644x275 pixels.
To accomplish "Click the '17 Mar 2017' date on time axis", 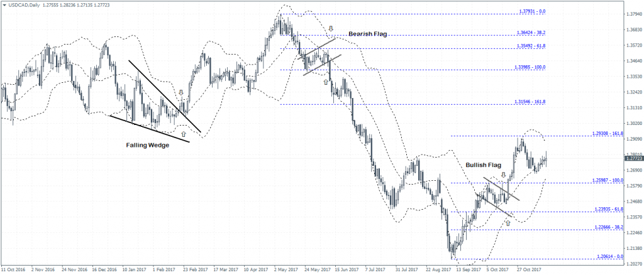I will [225, 270].
